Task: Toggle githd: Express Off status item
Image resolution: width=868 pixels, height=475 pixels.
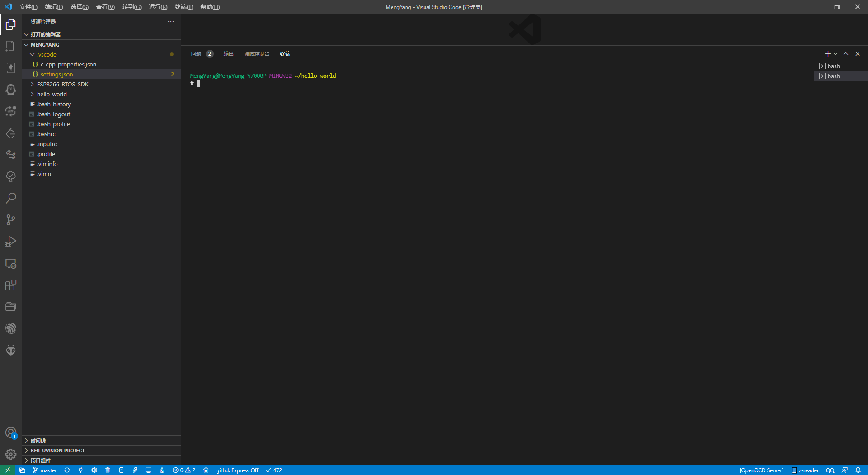Action: pos(237,470)
